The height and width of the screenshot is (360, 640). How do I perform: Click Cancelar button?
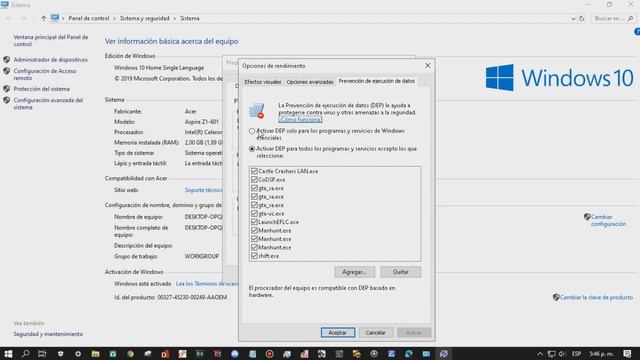(375, 333)
